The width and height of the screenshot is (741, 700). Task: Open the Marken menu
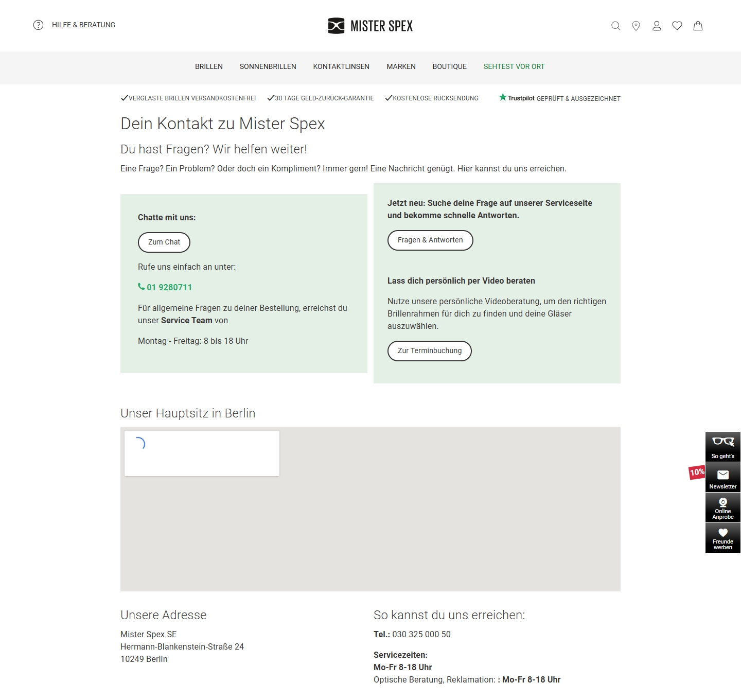(x=401, y=66)
